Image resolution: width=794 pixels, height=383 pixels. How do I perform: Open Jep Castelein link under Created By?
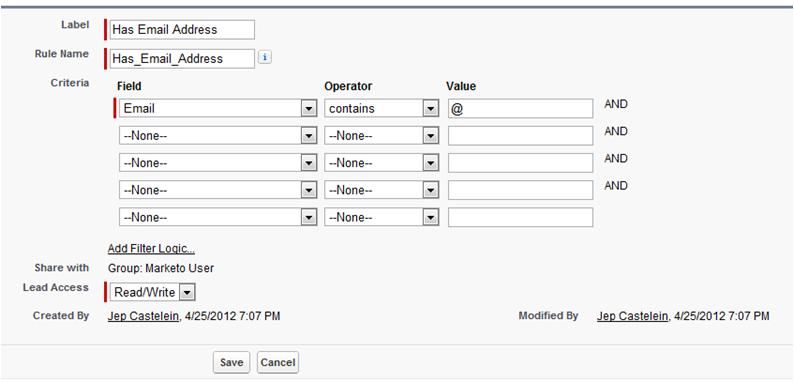click(143, 316)
